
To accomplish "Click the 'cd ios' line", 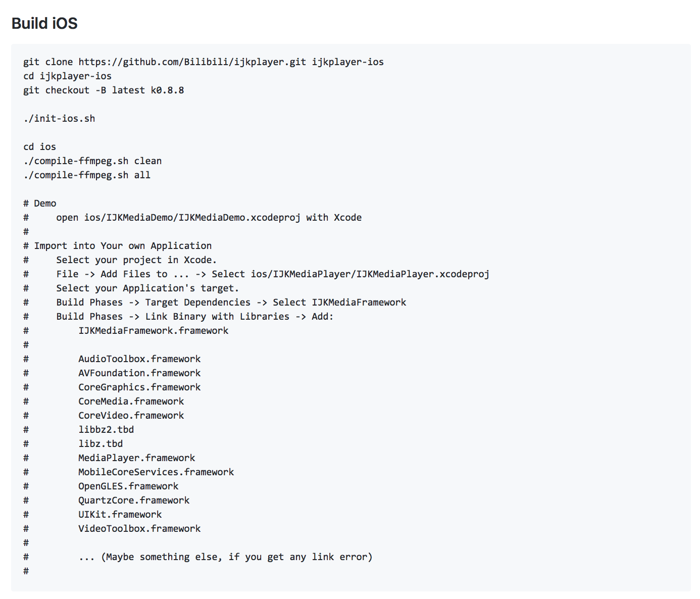I will point(39,146).
